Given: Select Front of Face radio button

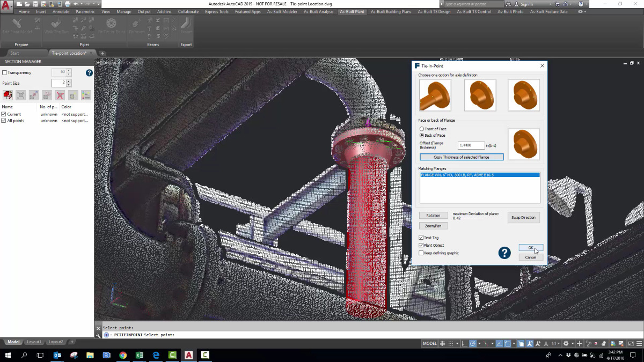Looking at the screenshot, I should point(422,129).
